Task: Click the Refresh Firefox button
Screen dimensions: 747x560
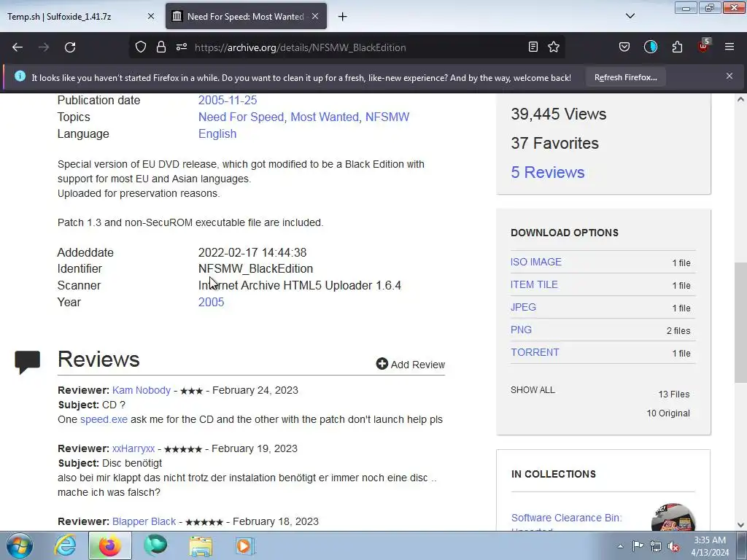Action: 625,77
